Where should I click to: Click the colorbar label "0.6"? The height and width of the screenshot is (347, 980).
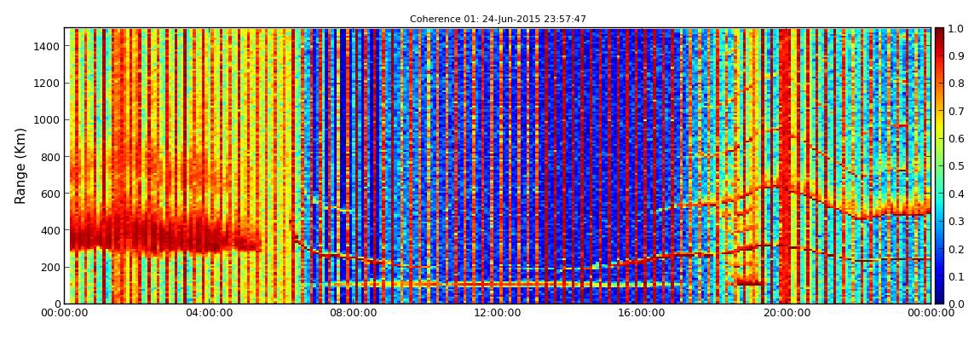coord(955,139)
